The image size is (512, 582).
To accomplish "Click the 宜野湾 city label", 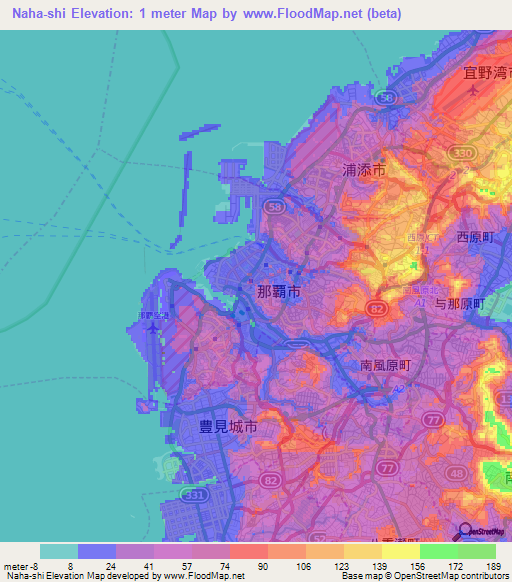I will coord(487,73).
